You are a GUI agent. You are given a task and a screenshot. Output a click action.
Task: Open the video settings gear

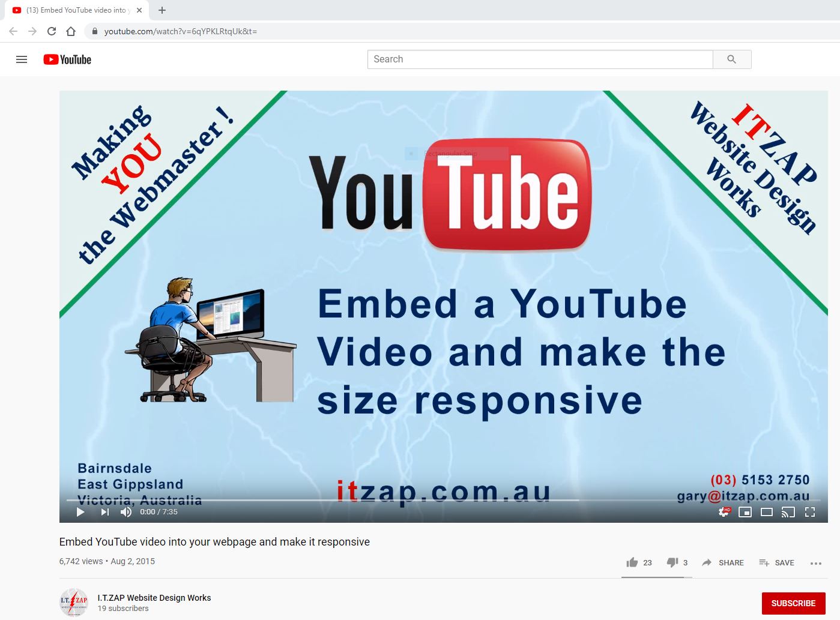(x=724, y=512)
